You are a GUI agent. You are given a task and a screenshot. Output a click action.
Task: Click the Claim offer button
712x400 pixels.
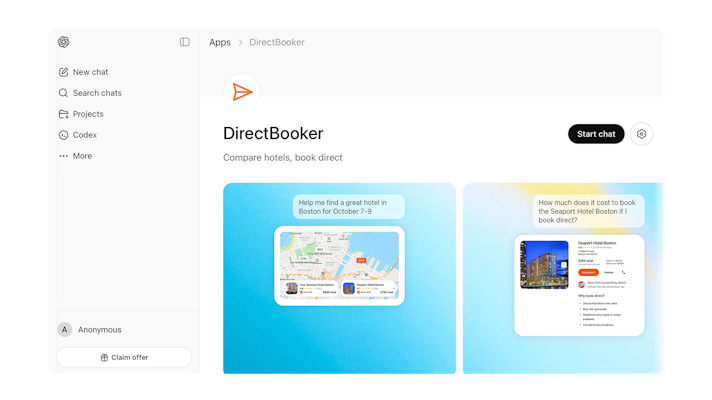(124, 357)
